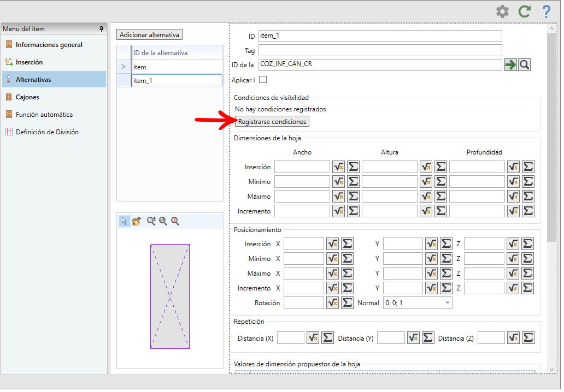Select the pointer tool in preview toolbar
Screen dimensions: 564x392
tap(124, 221)
